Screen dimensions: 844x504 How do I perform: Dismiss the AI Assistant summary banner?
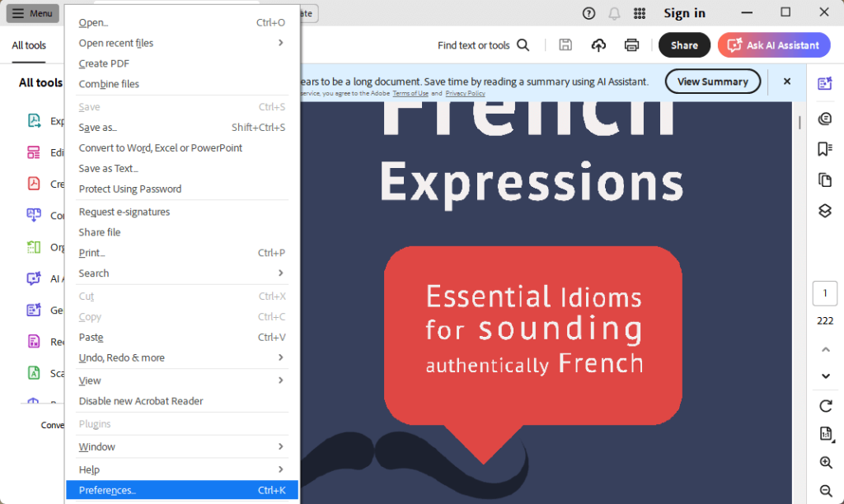coord(786,82)
